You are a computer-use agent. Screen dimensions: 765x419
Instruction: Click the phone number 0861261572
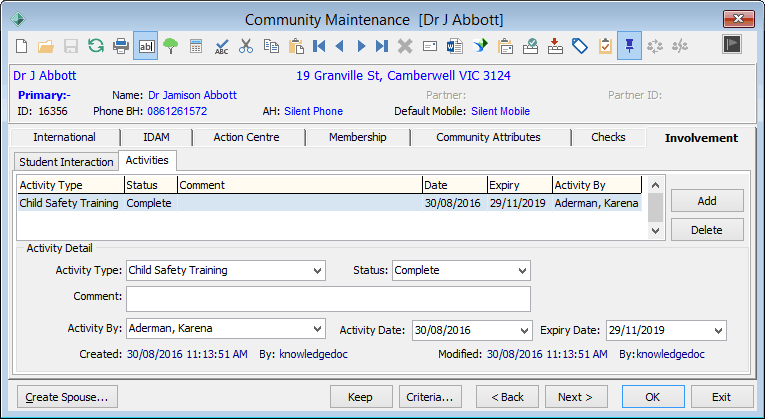[x=177, y=111]
